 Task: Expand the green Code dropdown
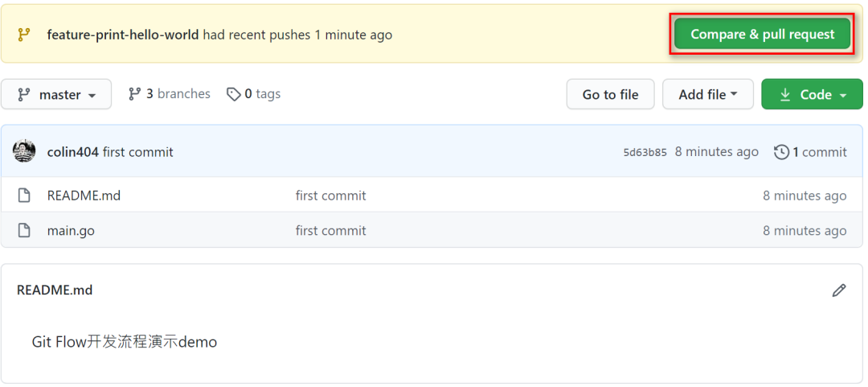(812, 95)
